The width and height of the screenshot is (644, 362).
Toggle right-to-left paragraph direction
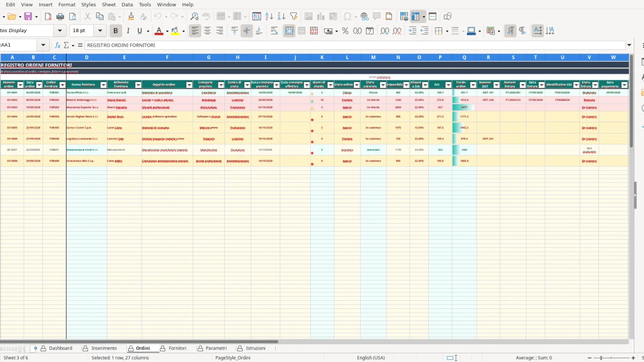[522, 31]
